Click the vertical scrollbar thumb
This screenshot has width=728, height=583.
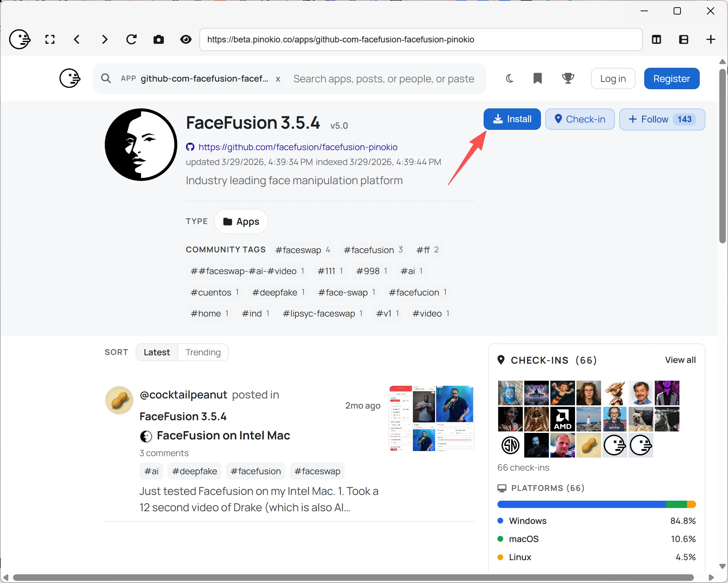722,156
